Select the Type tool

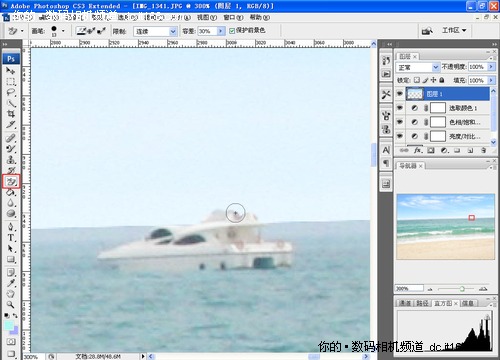tap(11, 238)
